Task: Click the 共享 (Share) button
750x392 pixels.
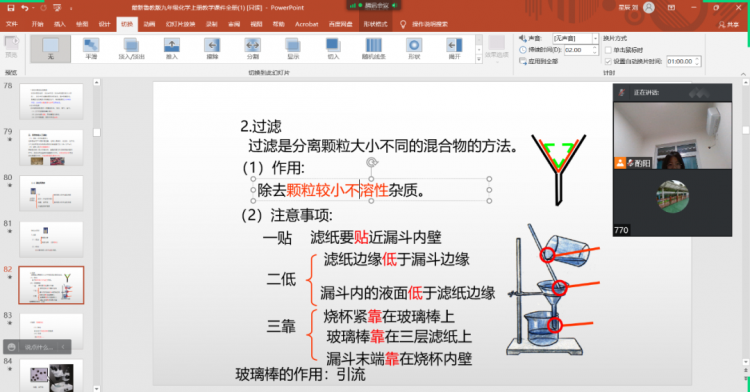Action: tap(729, 24)
